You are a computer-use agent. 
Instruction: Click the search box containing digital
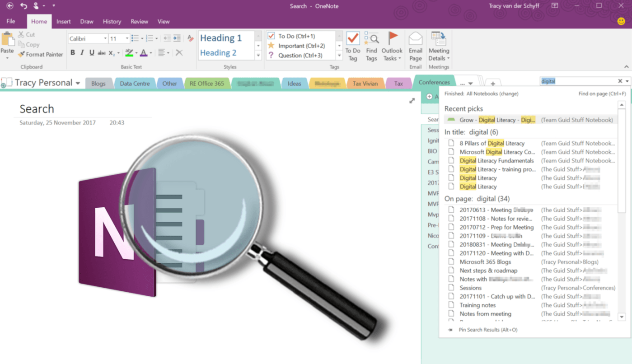point(577,81)
